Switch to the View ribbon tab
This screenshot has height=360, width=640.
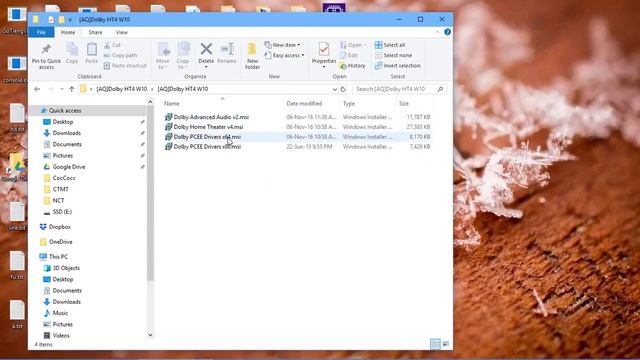[121, 32]
